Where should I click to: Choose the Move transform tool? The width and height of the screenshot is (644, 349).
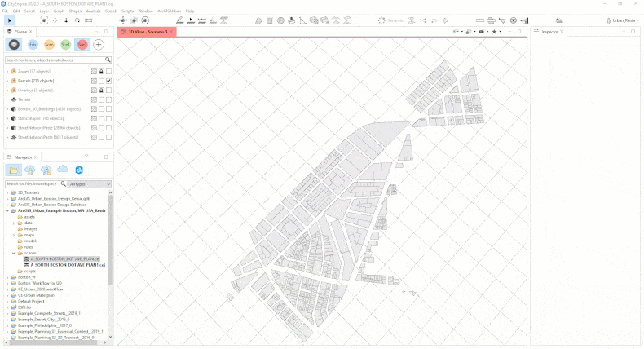pos(55,20)
